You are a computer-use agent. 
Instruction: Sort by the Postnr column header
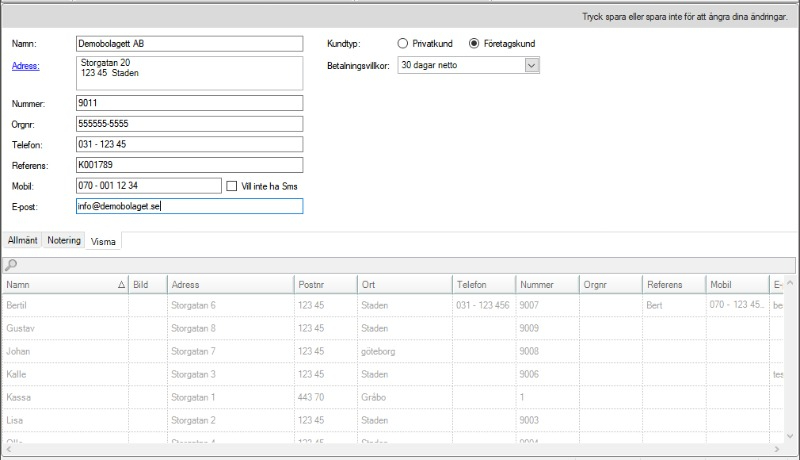326,285
